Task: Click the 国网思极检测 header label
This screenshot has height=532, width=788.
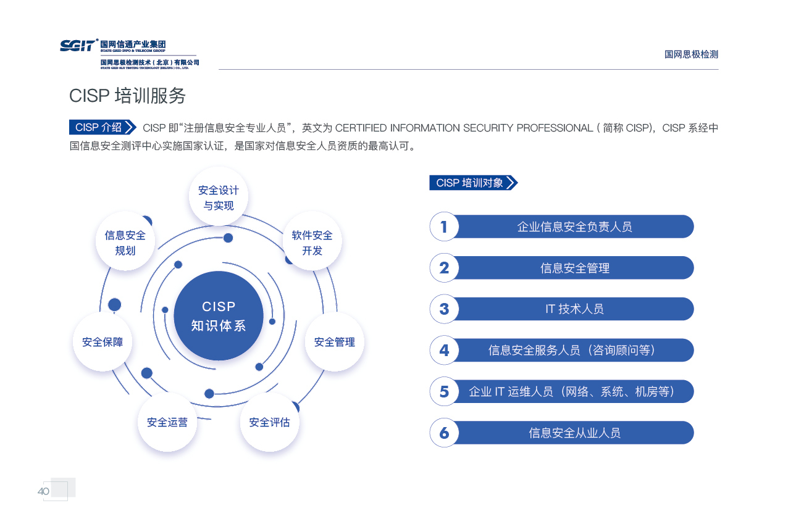Action: (691, 54)
